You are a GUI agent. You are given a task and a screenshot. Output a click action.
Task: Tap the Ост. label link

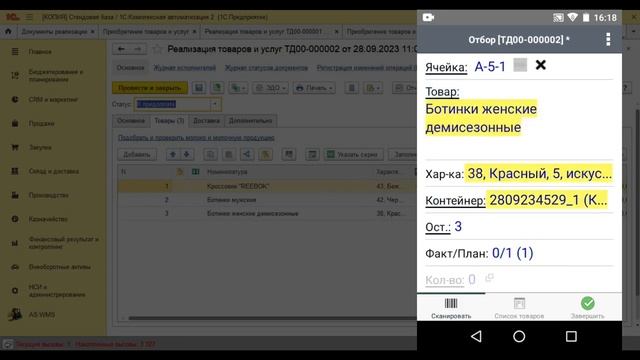pyautogui.click(x=438, y=227)
